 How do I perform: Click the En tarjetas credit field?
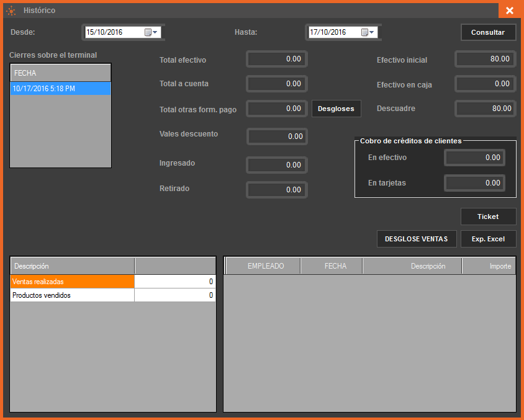(x=474, y=183)
